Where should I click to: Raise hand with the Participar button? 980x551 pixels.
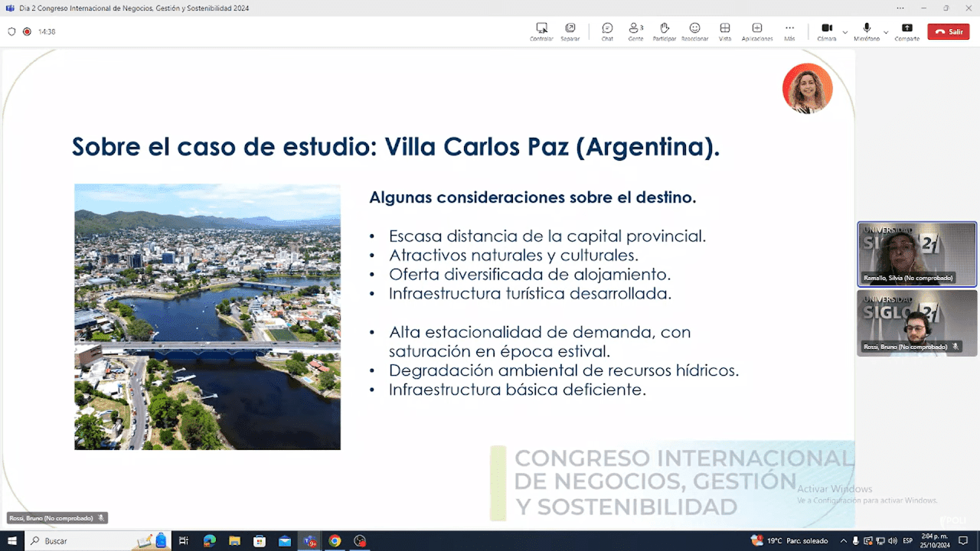(x=664, y=31)
